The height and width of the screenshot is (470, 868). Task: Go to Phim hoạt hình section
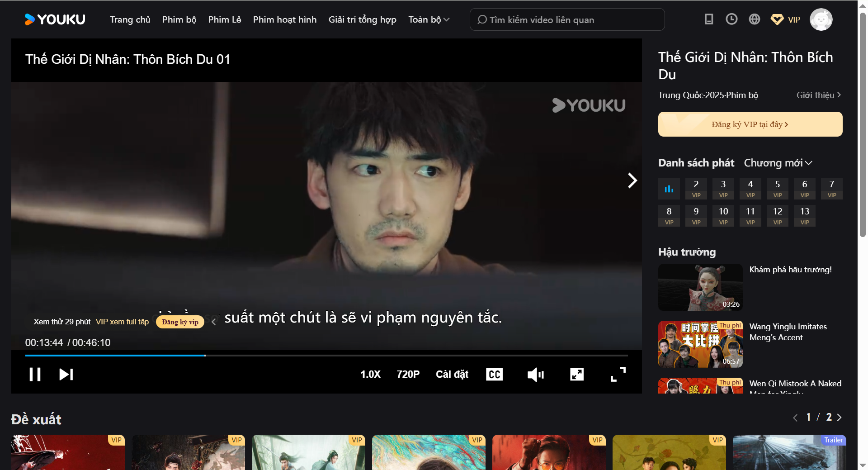tap(284, 19)
